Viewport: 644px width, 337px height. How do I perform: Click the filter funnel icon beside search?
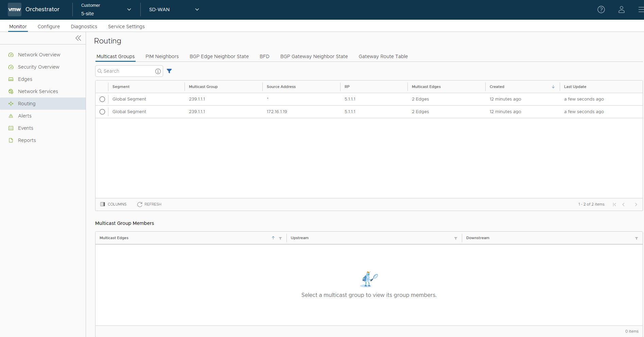(169, 71)
